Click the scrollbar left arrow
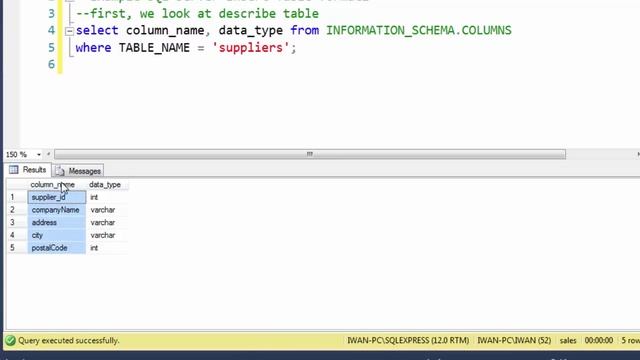Screen dimensions: 640x360 click(49, 154)
